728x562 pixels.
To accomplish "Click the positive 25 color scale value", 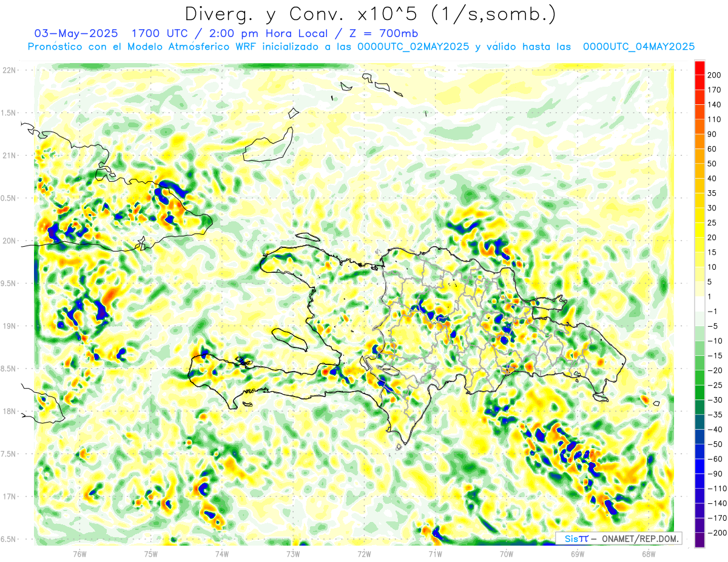I will [713, 222].
